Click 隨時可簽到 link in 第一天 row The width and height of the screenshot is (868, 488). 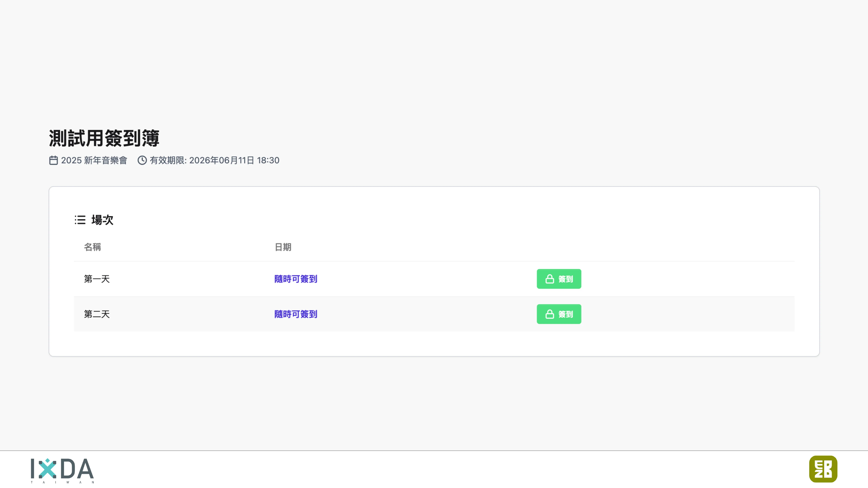[x=296, y=279]
